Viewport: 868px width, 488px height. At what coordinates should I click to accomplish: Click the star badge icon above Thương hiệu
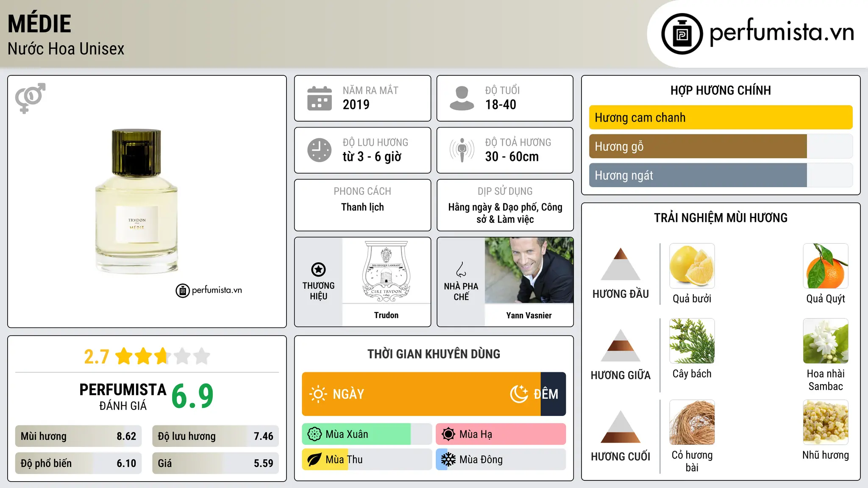[318, 269]
